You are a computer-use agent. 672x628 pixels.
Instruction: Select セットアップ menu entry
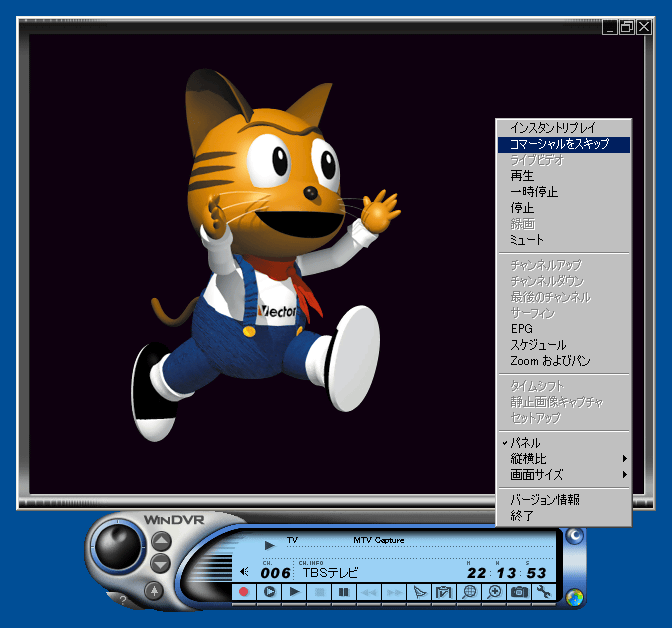[564, 418]
